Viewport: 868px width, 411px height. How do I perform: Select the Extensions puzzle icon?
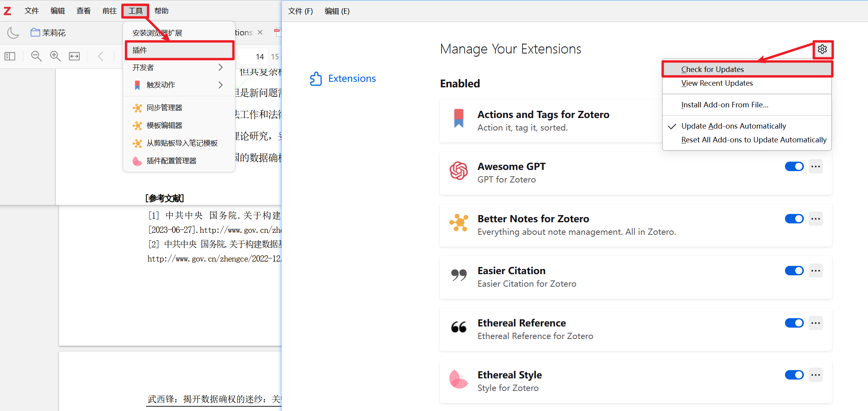click(x=316, y=79)
